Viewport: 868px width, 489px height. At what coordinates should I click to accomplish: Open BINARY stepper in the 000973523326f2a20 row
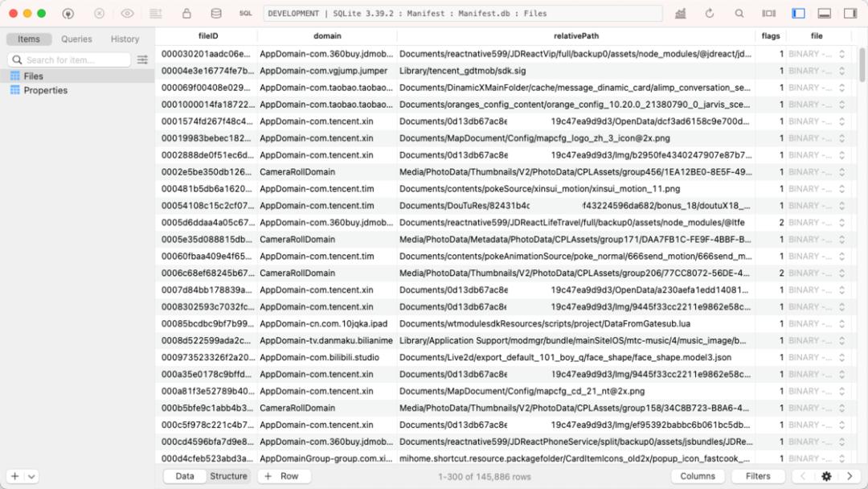pos(841,357)
